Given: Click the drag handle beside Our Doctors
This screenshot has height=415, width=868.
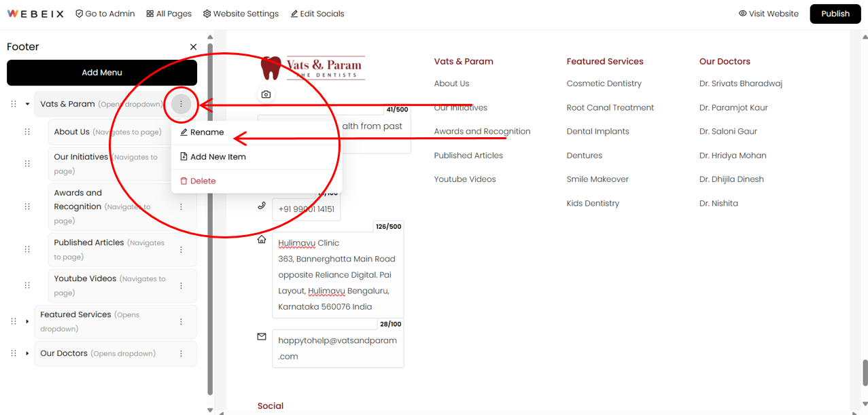Looking at the screenshot, I should click(x=14, y=353).
